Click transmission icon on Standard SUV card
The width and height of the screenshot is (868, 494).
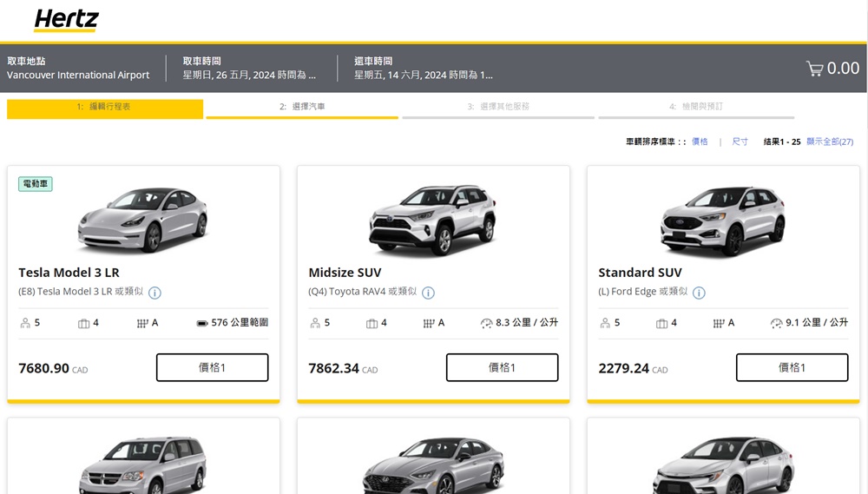click(x=719, y=324)
